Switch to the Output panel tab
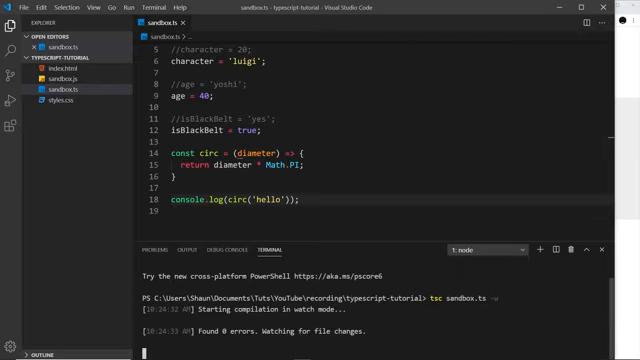This screenshot has width=640, height=360. pos(187,250)
